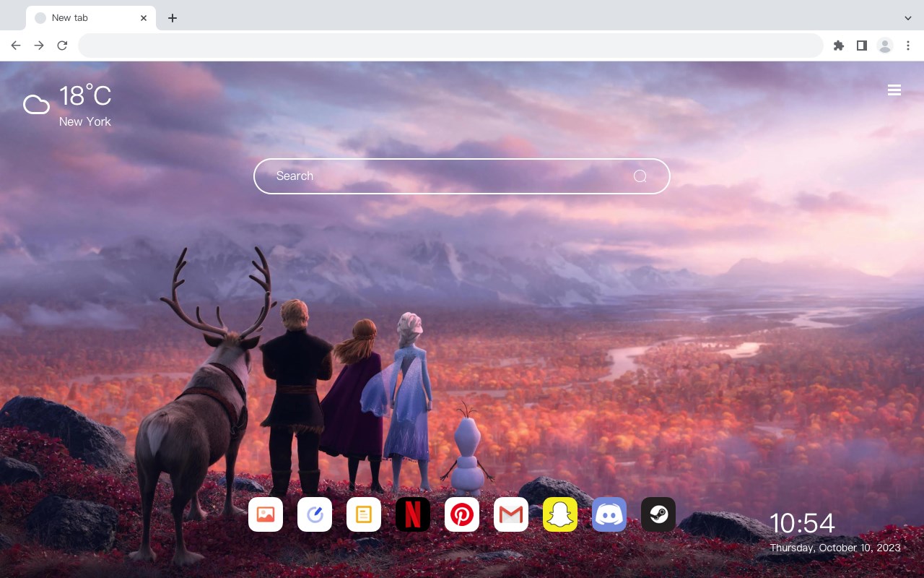Toggle the browser side panel
Screen dimensions: 924x578
[x=861, y=46]
